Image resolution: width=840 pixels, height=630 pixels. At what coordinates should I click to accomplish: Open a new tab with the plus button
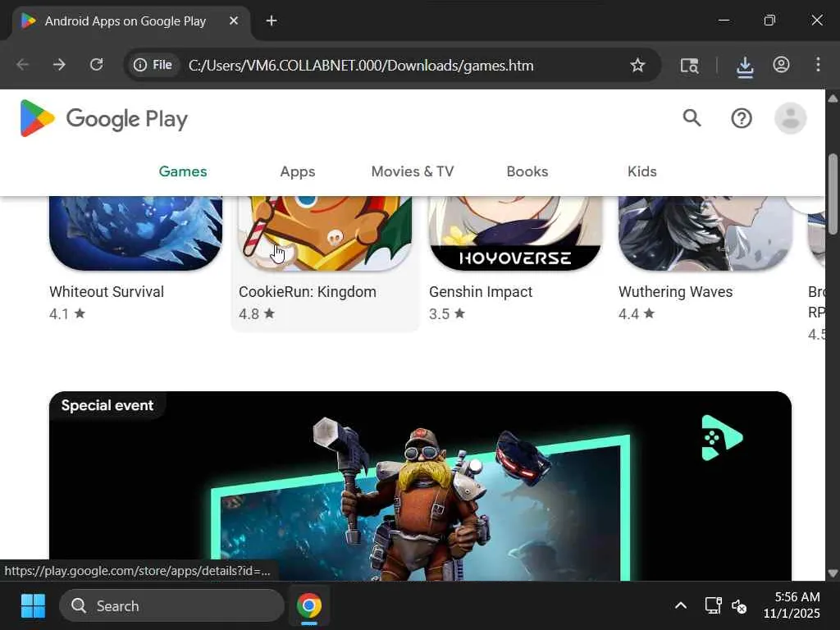(272, 21)
